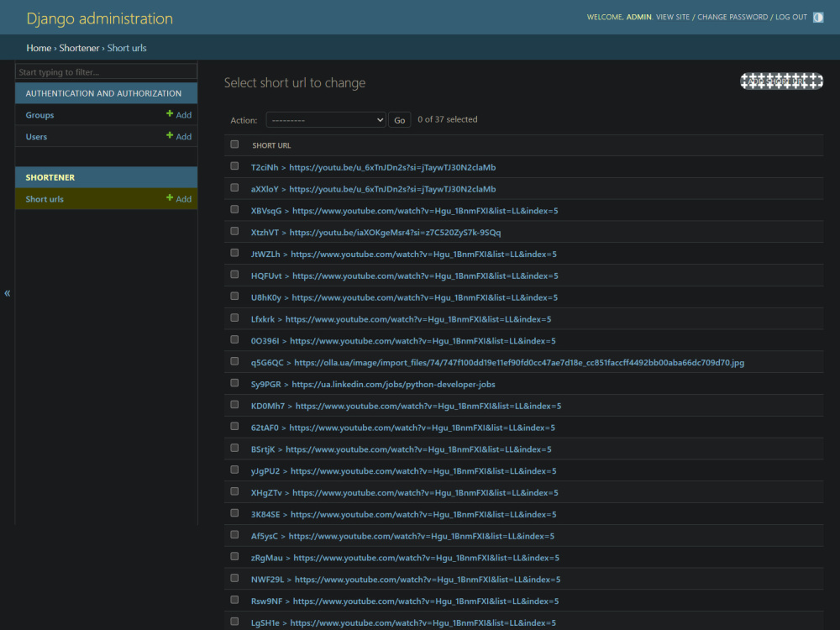Click the plus Add icon for Short urls
The image size is (840, 630).
[179, 199]
